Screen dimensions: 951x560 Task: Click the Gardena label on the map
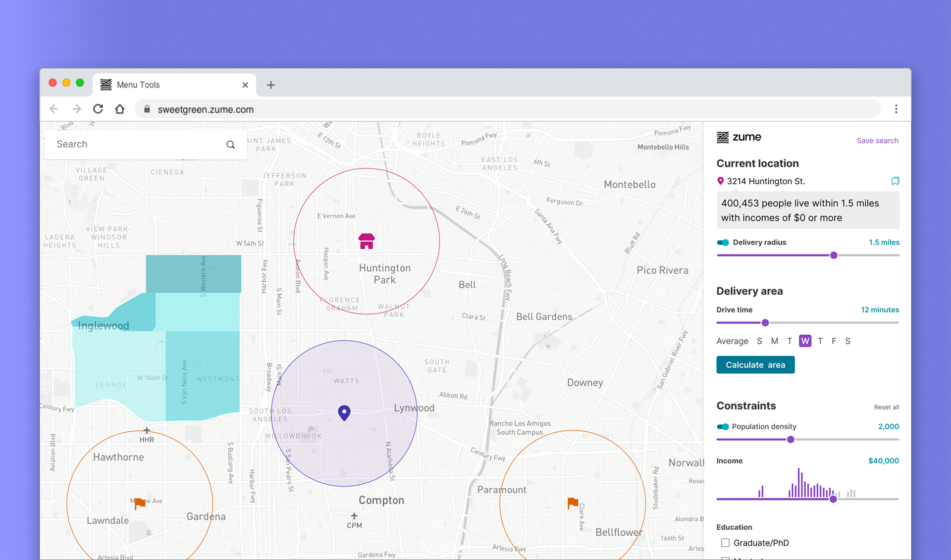click(x=206, y=516)
